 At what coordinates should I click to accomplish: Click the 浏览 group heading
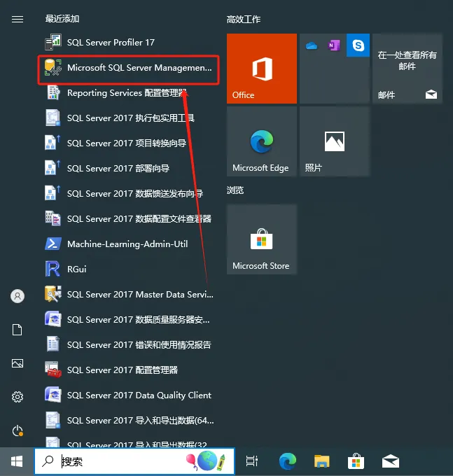[x=235, y=190]
